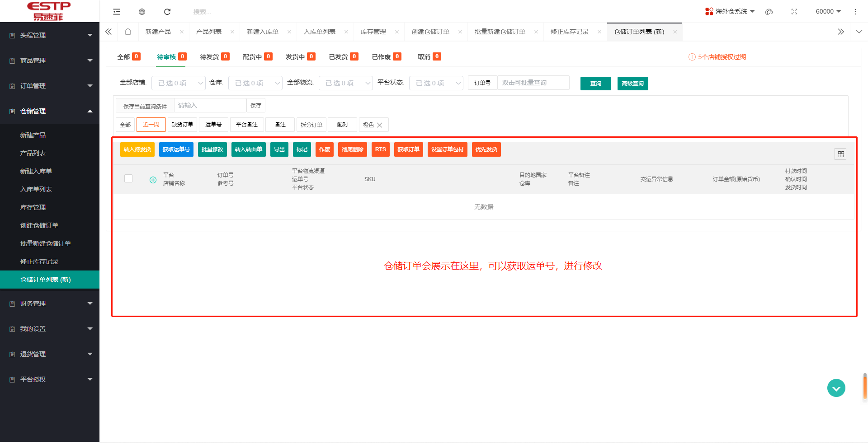
Task: Open the 平台状态 selection dropdown
Action: (435, 83)
